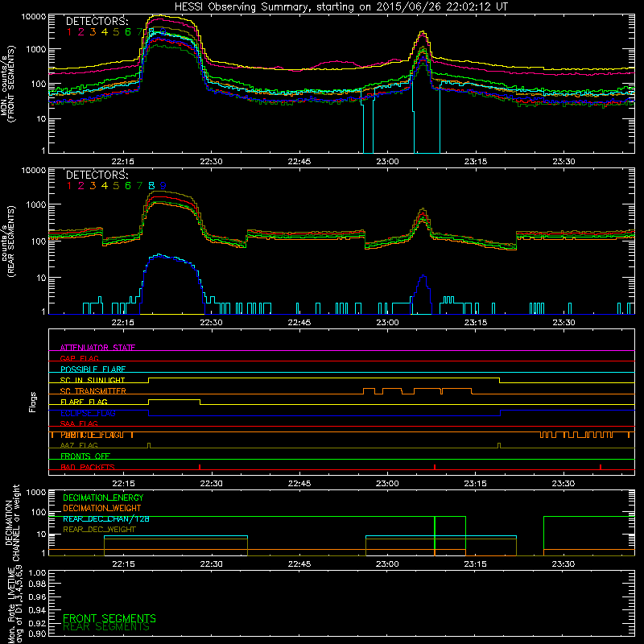Click the 1.00 y-axis label in the livetime panel
Image resolution: width=644 pixels, height=644 pixels.
(x=37, y=572)
